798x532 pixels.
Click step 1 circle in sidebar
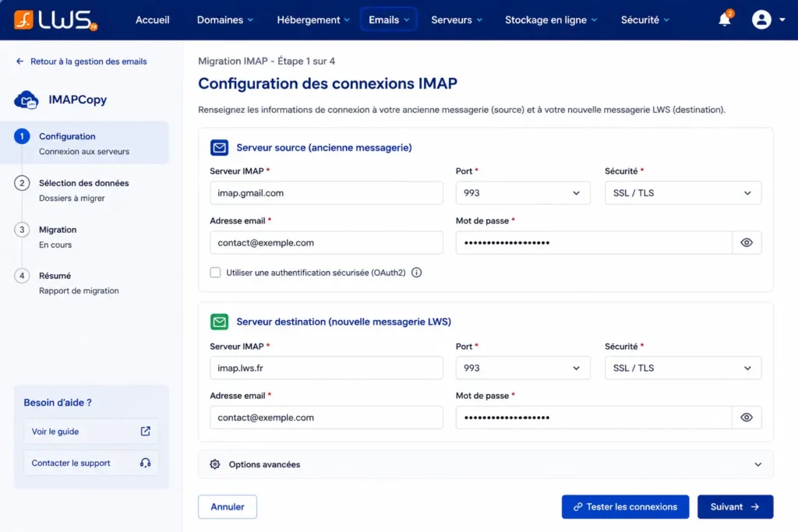pyautogui.click(x=22, y=136)
